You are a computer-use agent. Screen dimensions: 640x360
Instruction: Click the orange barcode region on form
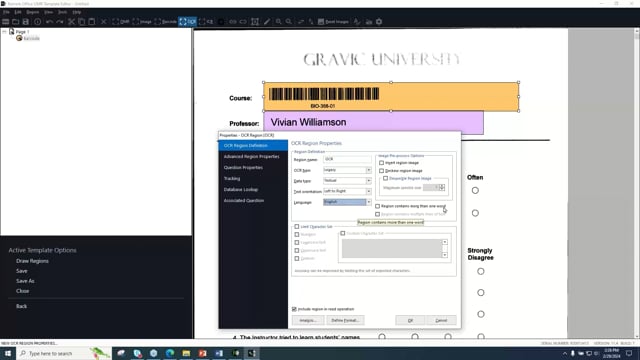tap(391, 97)
